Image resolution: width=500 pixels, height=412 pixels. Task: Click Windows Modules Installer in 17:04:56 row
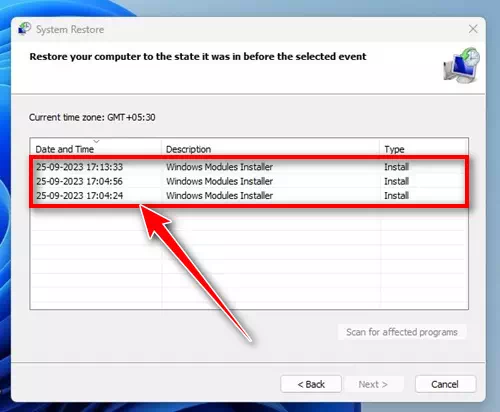(219, 181)
